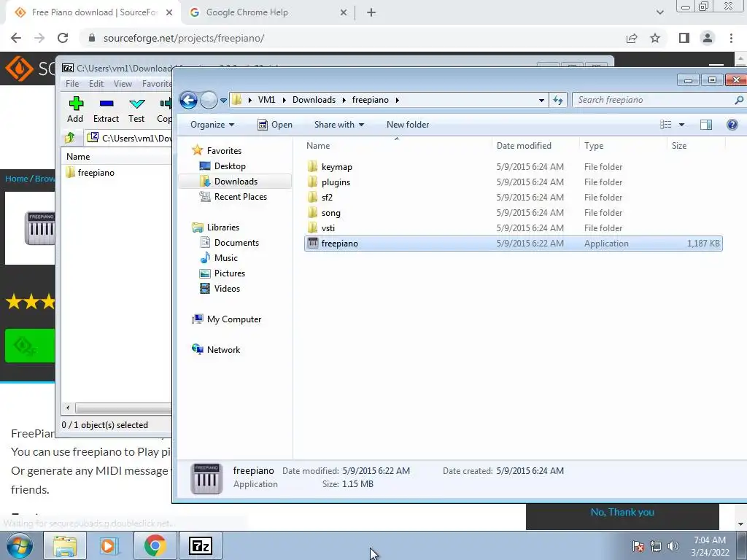Select the freepiano folder in 7-Zip list

(x=96, y=173)
